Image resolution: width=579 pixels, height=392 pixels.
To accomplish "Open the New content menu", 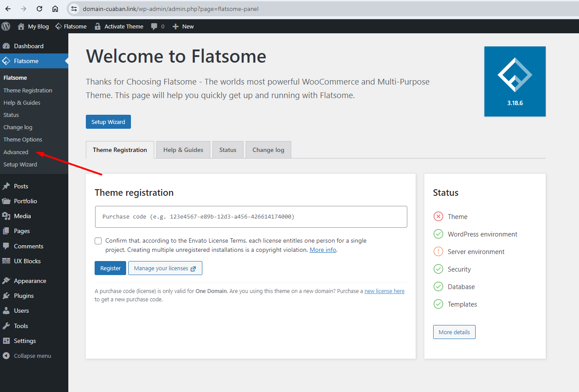I will coord(183,26).
